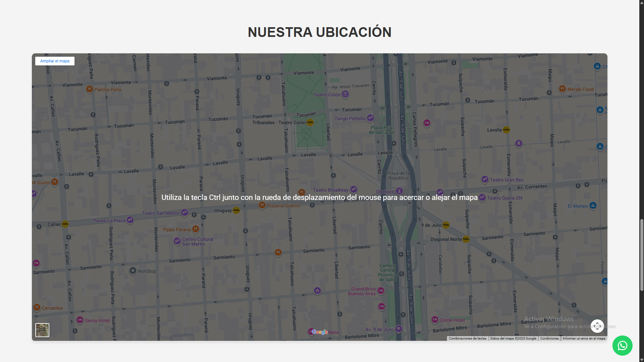Image resolution: width=644 pixels, height=362 pixels.
Task: Click the Ampliar el mapa link
Action: pyautogui.click(x=55, y=61)
